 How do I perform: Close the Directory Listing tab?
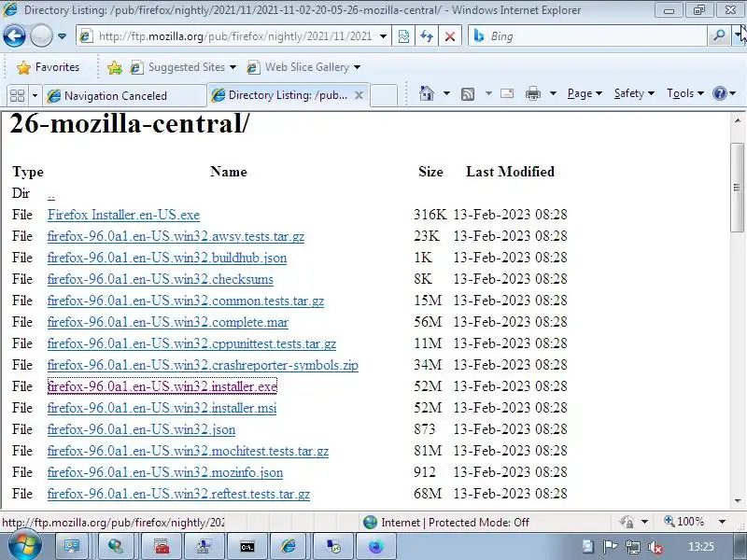point(359,95)
